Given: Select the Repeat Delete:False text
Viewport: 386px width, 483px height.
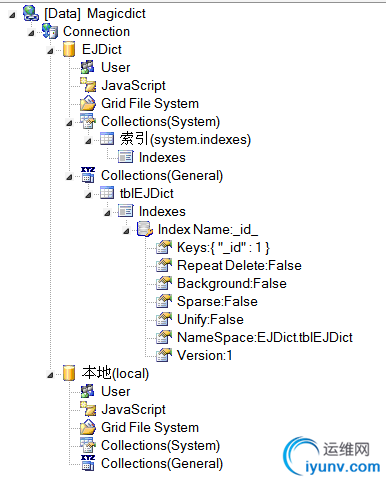Looking at the screenshot, I should (x=239, y=266).
